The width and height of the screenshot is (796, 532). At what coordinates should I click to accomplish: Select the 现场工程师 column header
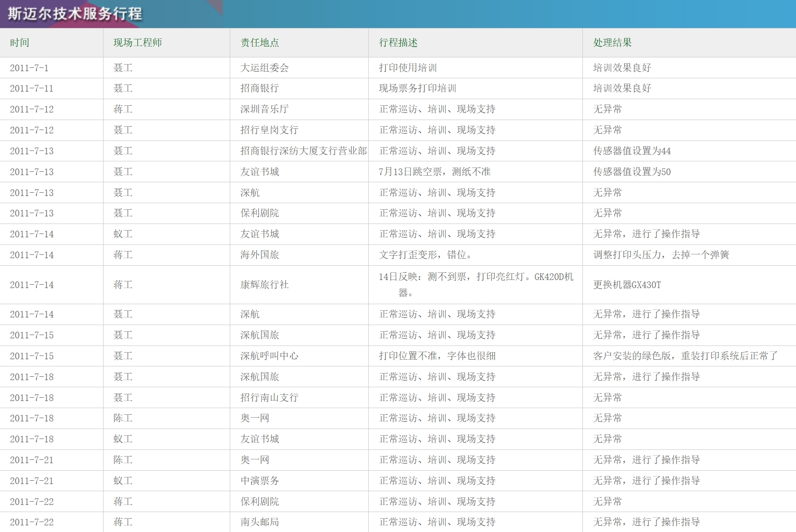pos(137,43)
